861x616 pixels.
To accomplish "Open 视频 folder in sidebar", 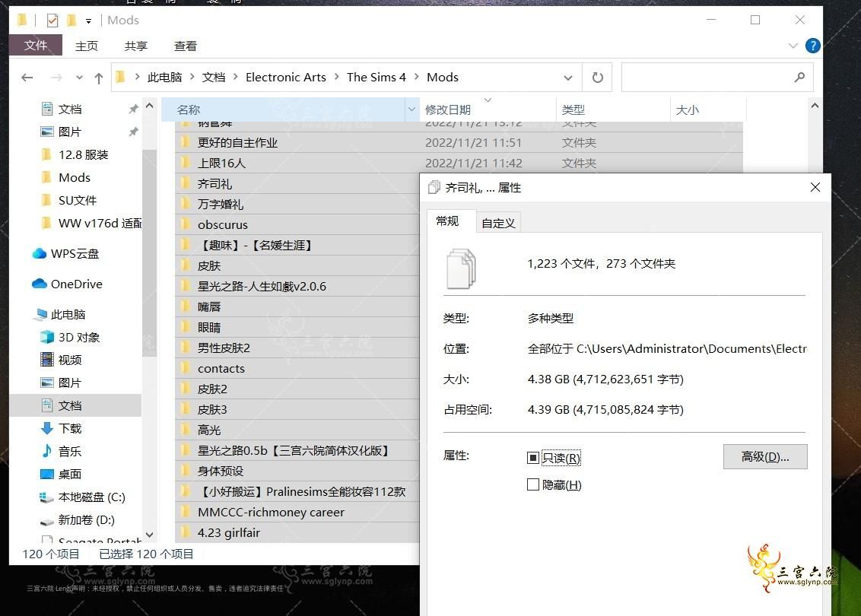I will click(x=70, y=360).
